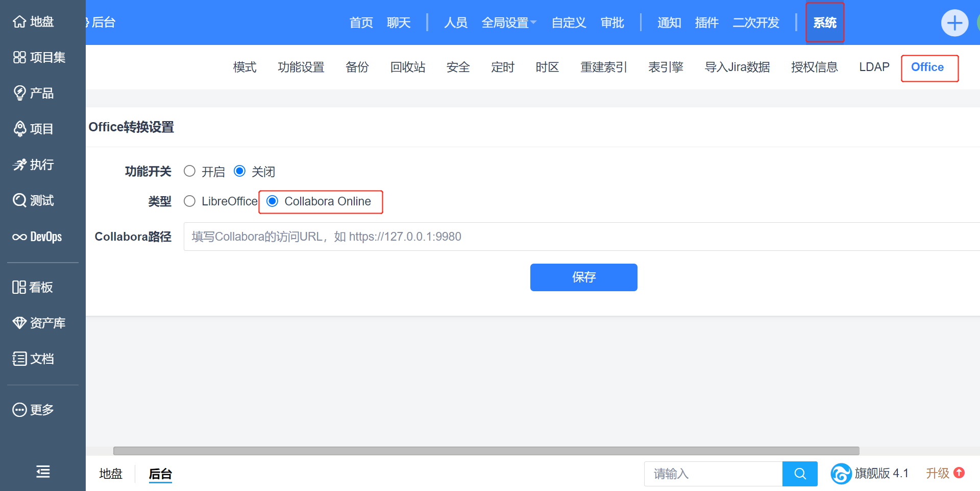Image resolution: width=980 pixels, height=491 pixels.
Task: Open the 地盘 home icon in sidebar
Action: point(19,22)
